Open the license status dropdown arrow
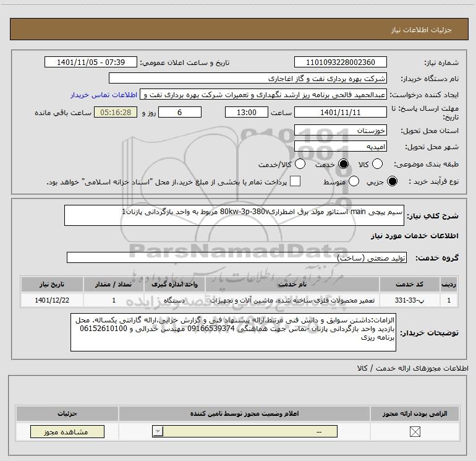476x461 pixels. click(158, 431)
